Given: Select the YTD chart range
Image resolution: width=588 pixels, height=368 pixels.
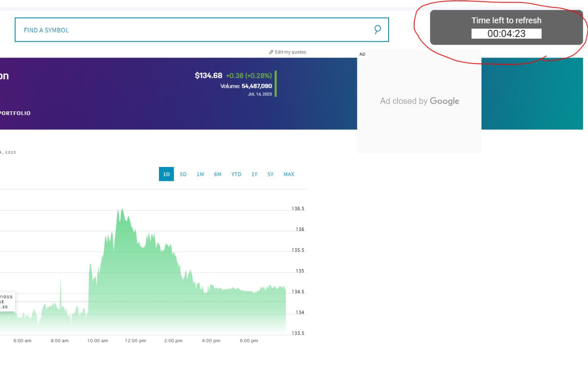Looking at the screenshot, I should coord(236,174).
